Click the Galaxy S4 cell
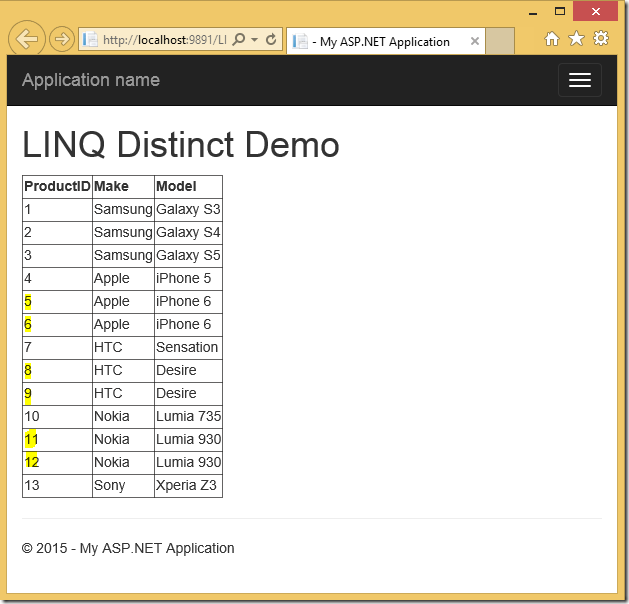Viewport: 629px width, 604px height. (x=188, y=233)
